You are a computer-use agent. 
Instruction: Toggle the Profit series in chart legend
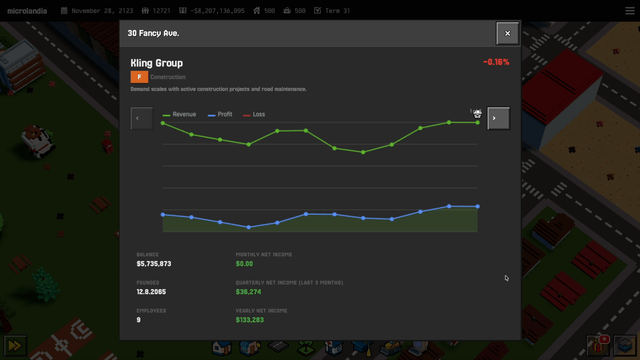tap(220, 114)
